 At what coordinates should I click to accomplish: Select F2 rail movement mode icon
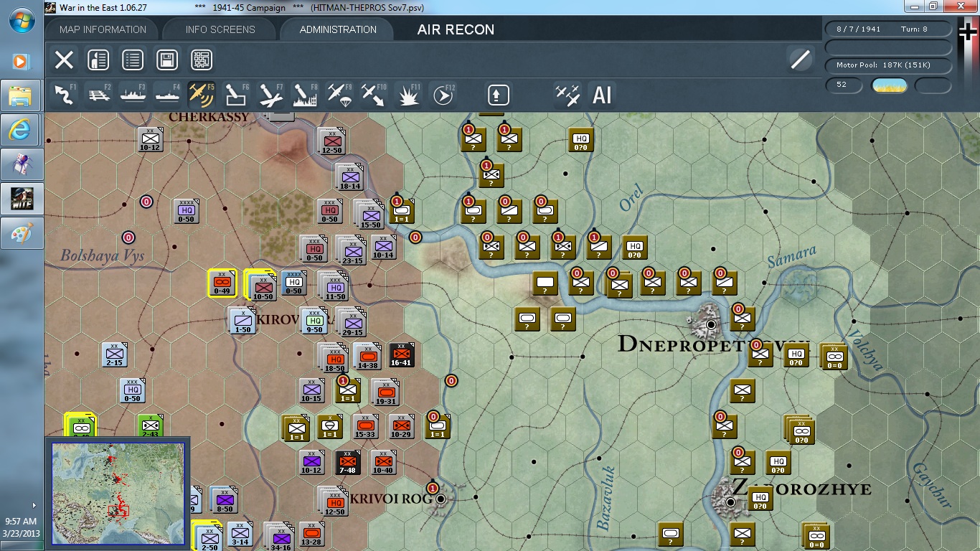pyautogui.click(x=99, y=95)
